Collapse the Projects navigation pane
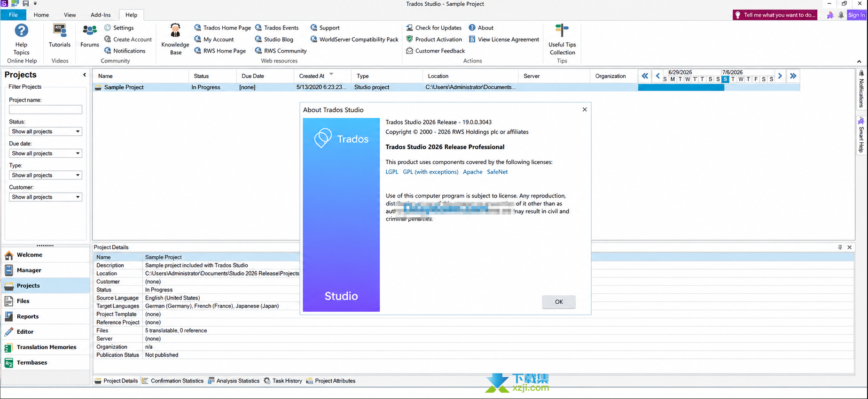 (x=85, y=75)
